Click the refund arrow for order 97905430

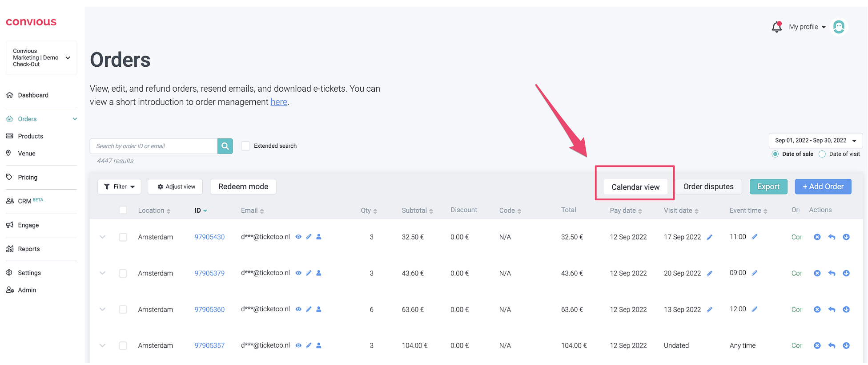832,237
